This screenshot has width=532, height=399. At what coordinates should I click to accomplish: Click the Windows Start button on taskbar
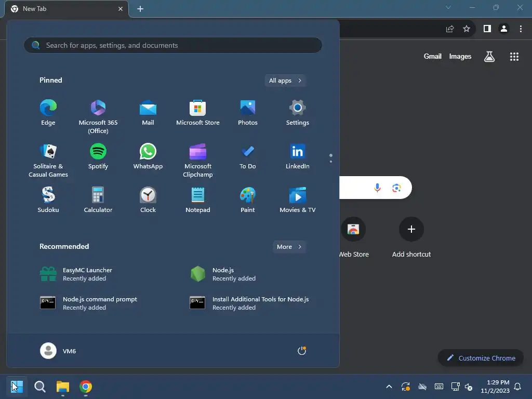(x=17, y=387)
